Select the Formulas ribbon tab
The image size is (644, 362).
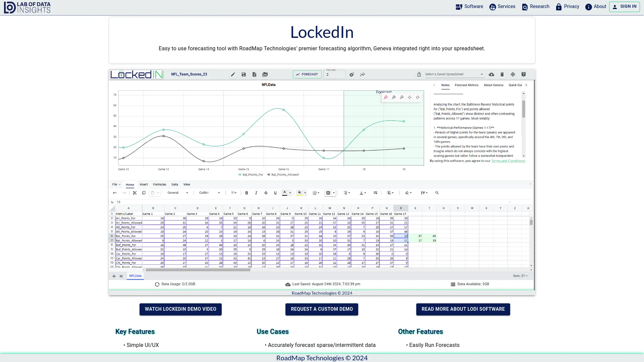point(160,185)
